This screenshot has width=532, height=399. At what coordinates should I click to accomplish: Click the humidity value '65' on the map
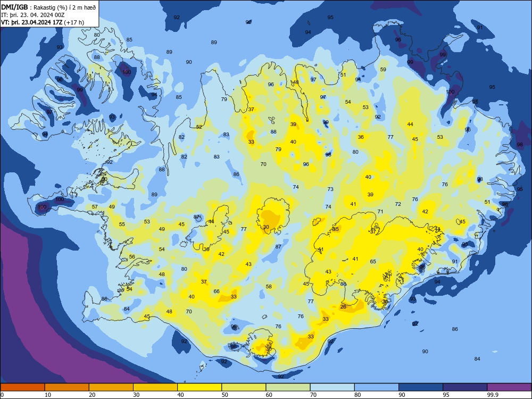point(373,262)
